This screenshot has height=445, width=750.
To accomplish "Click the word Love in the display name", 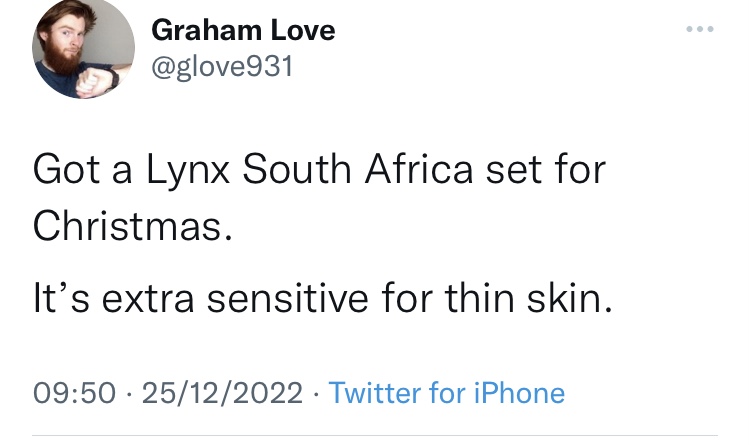I will click(303, 30).
